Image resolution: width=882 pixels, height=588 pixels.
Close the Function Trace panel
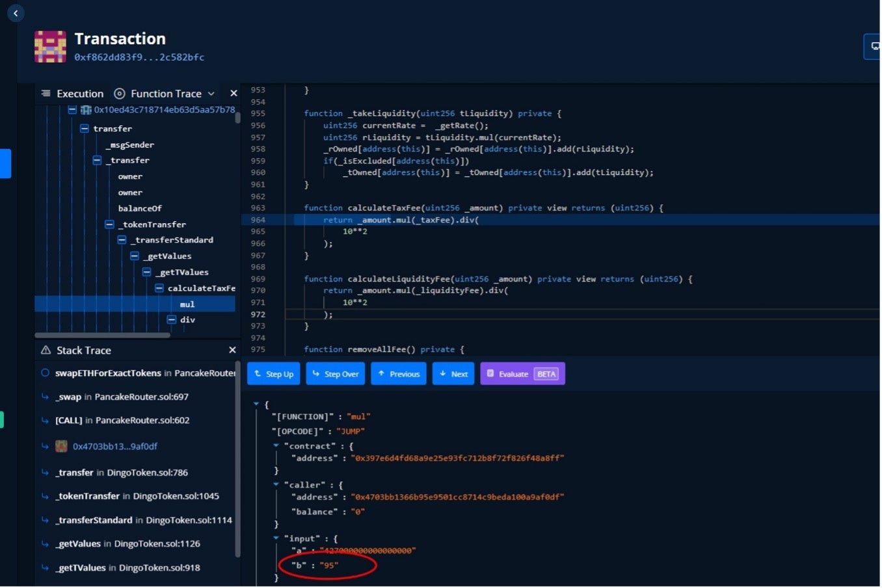(x=234, y=94)
